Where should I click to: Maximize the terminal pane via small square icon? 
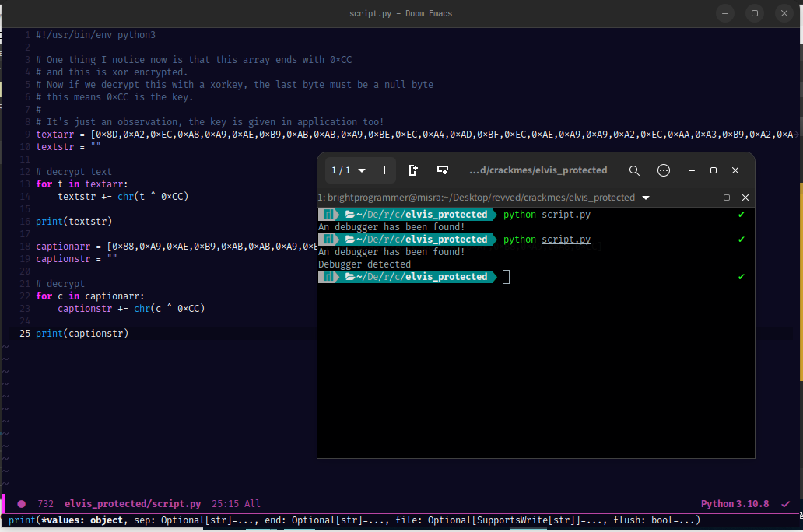(x=727, y=198)
